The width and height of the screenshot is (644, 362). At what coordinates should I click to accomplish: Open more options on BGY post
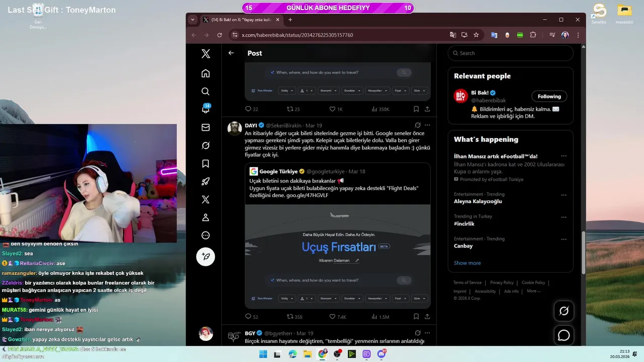[x=427, y=333]
